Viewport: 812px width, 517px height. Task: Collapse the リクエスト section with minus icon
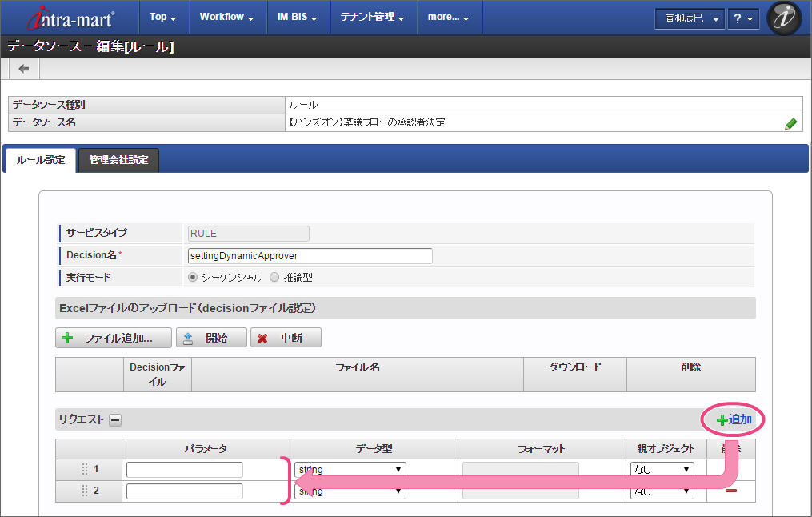coord(115,419)
